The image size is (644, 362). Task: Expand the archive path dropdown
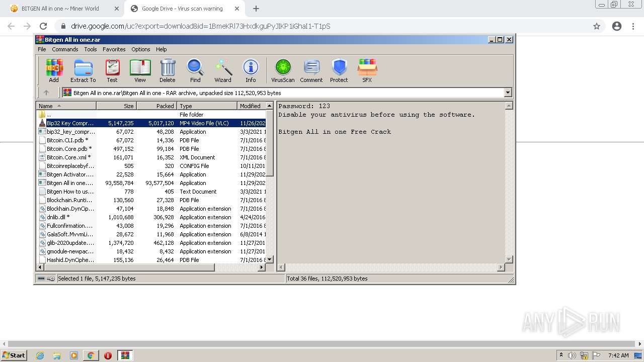pos(508,93)
